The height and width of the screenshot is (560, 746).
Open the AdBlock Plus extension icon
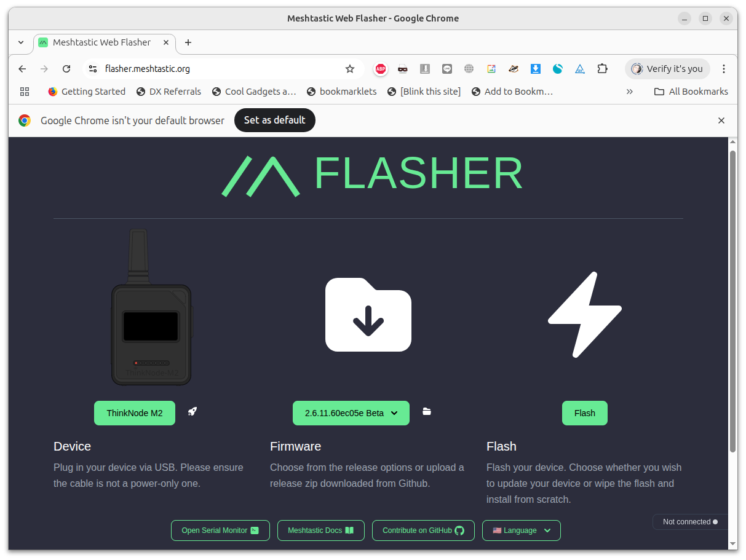381,69
